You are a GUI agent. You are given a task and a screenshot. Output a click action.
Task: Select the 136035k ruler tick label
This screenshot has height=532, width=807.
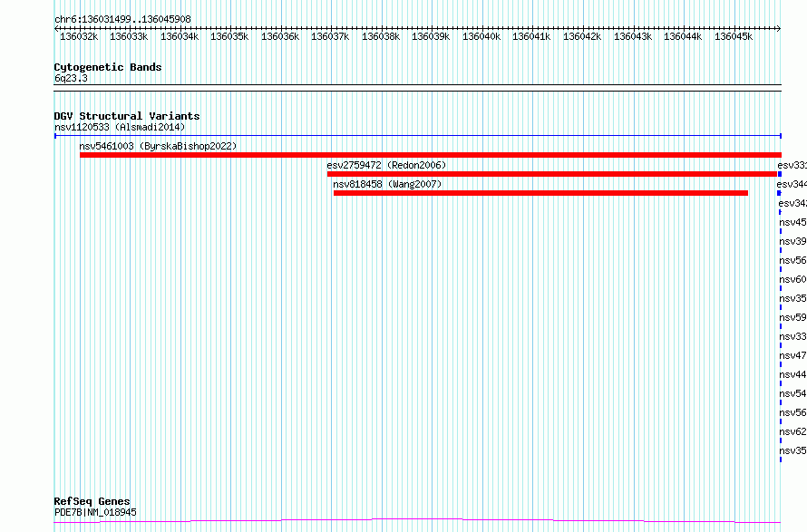(229, 36)
